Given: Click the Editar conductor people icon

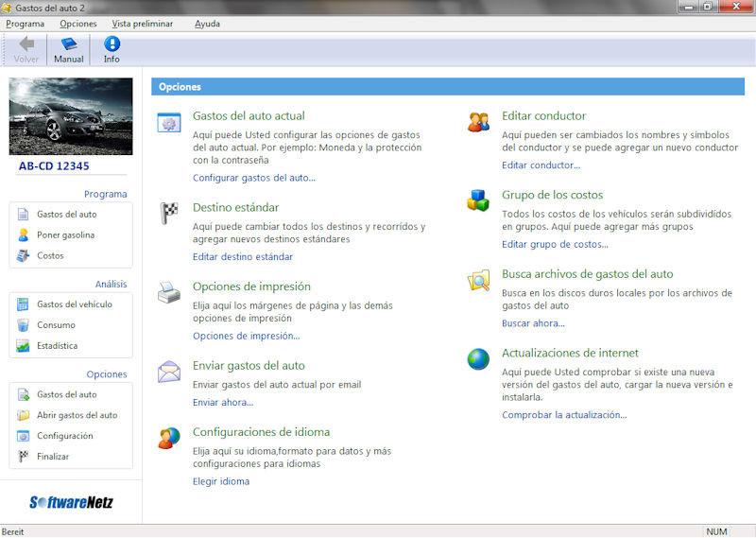Looking at the screenshot, I should (x=478, y=122).
